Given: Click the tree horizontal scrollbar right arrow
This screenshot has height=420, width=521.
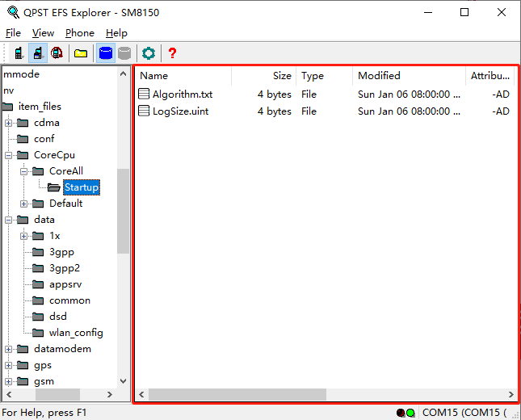Looking at the screenshot, I should [x=110, y=394].
